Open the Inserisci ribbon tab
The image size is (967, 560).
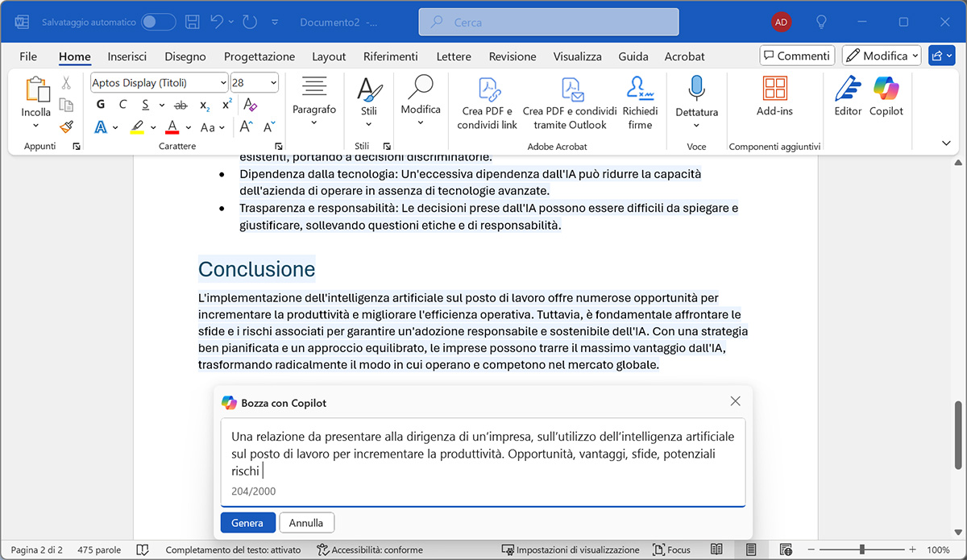point(127,56)
